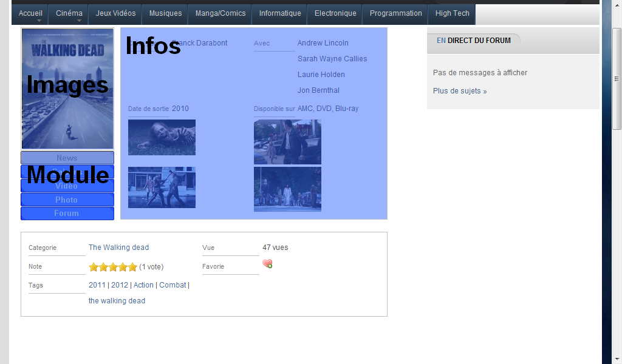The width and height of the screenshot is (622, 364).
Task: Open the Photo module button
Action: [67, 200]
